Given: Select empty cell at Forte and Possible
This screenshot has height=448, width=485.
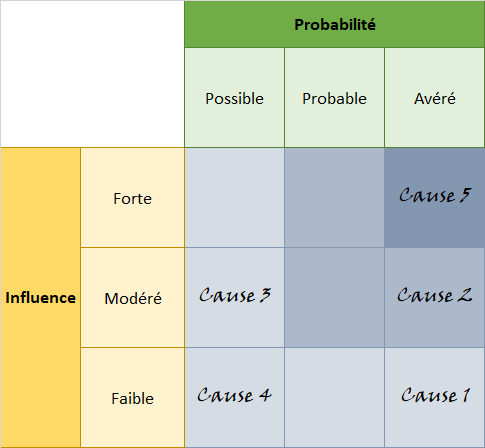Looking at the screenshot, I should [x=234, y=198].
